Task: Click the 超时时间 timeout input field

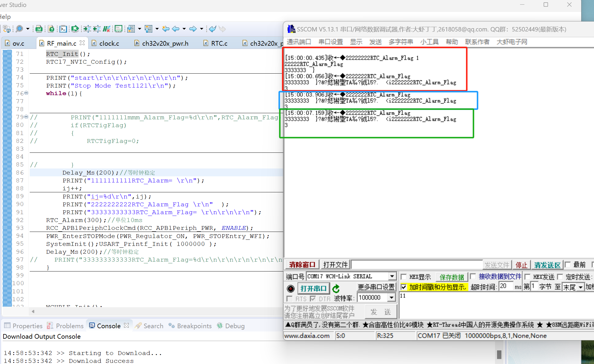Action: [506, 286]
